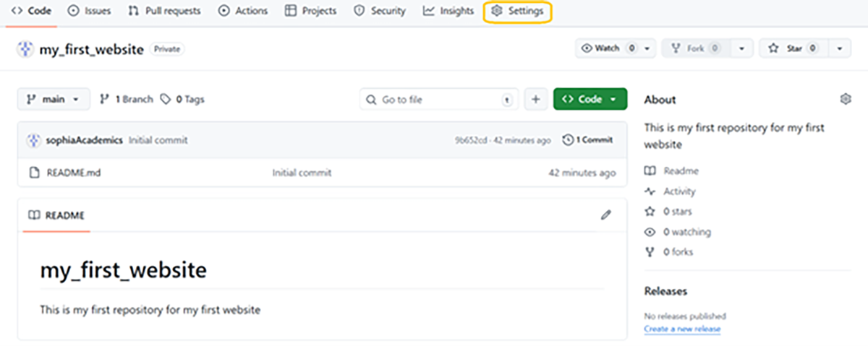Click the eye icon beside 0 watching
This screenshot has width=868, height=346.
(x=649, y=232)
